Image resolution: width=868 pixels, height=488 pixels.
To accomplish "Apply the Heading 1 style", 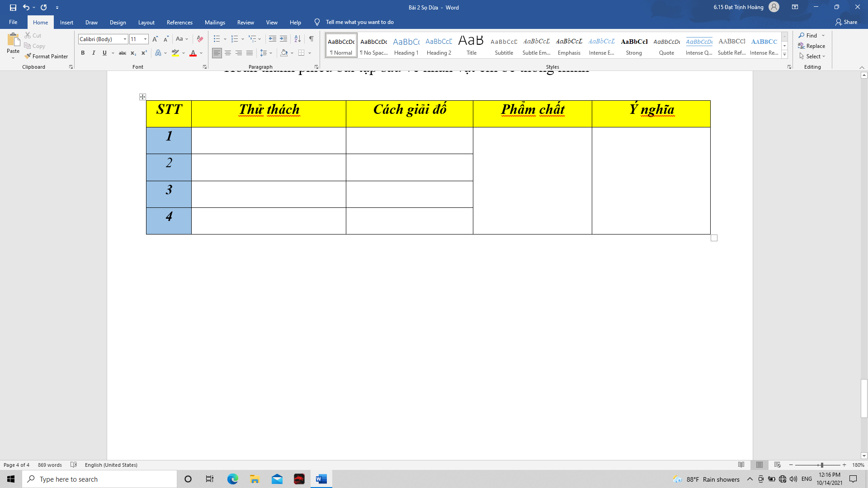I will (406, 45).
